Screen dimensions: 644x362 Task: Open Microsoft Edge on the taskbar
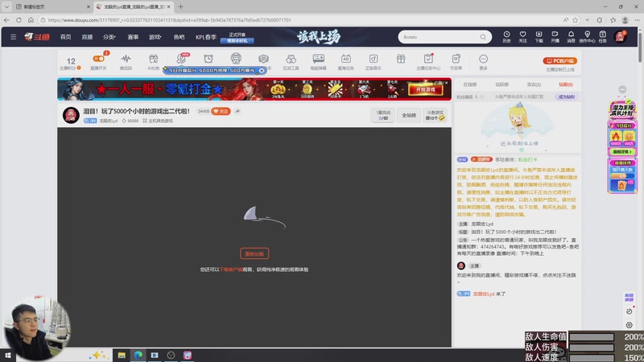[138, 355]
